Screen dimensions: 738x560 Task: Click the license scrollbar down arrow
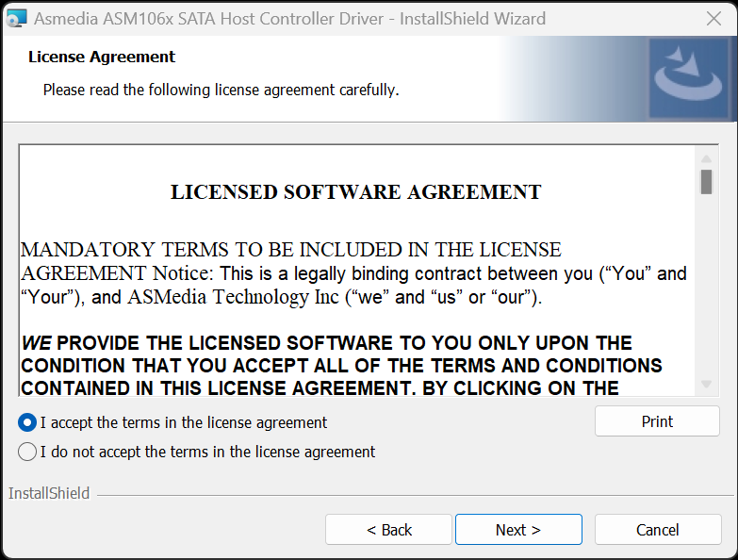pyautogui.click(x=706, y=384)
